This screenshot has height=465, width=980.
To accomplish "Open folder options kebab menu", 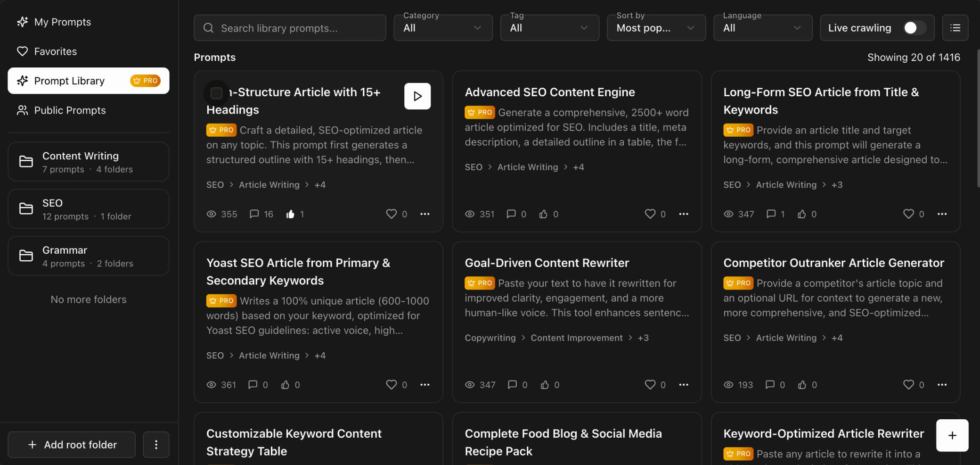I will (156, 445).
